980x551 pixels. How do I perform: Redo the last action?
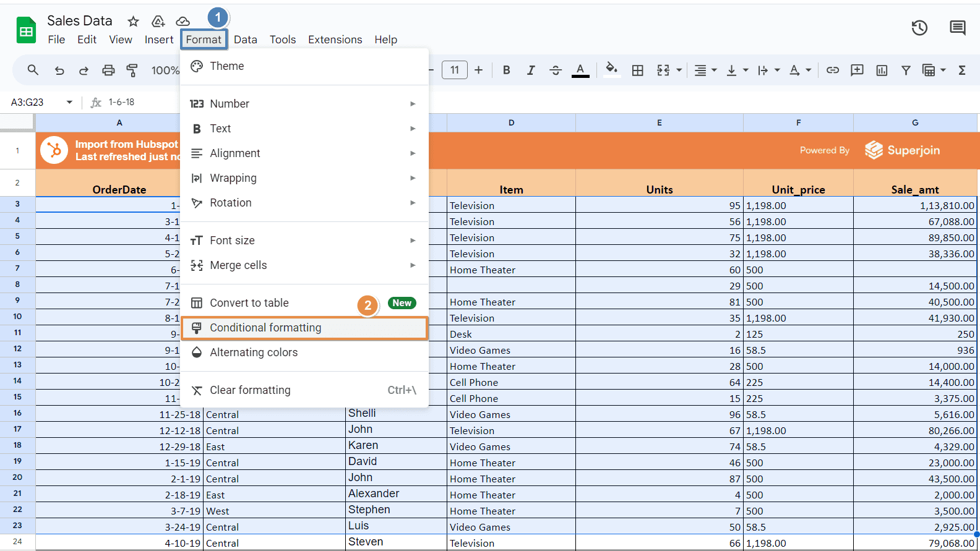[x=84, y=70]
